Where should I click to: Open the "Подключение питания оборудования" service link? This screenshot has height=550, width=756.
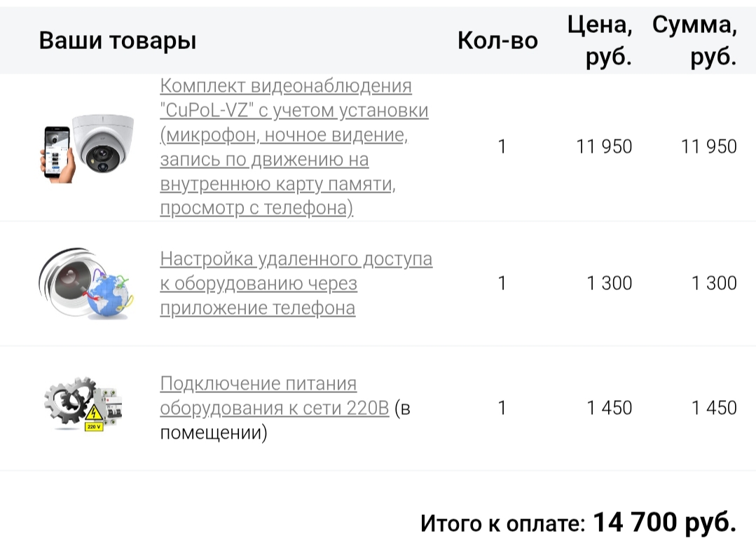274,396
